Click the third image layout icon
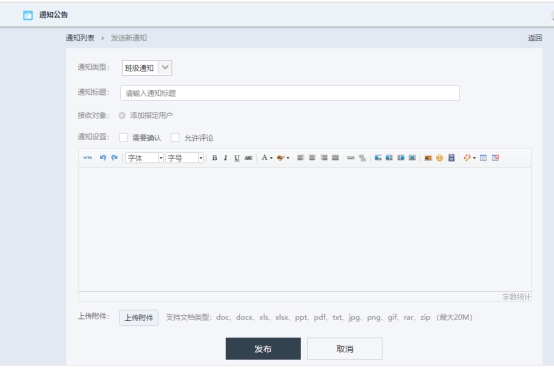554x371 pixels. coord(401,158)
